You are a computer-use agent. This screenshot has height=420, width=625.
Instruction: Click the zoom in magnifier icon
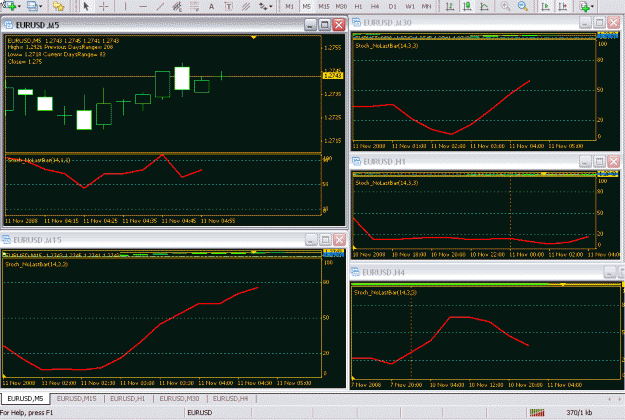[505, 6]
